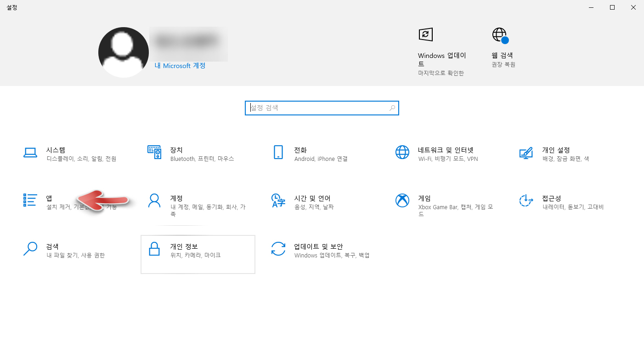
Task: Open the 계정 person icon
Action: click(154, 200)
